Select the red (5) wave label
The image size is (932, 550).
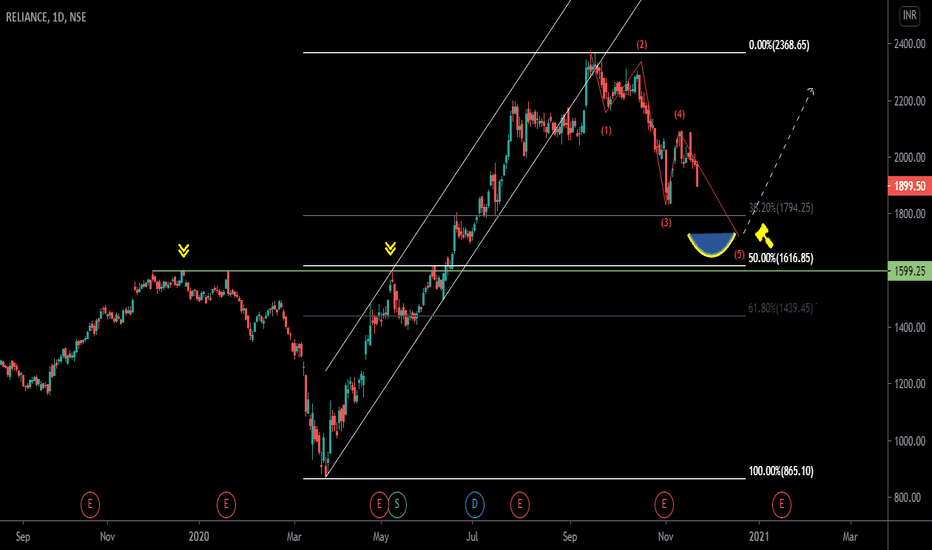point(739,254)
